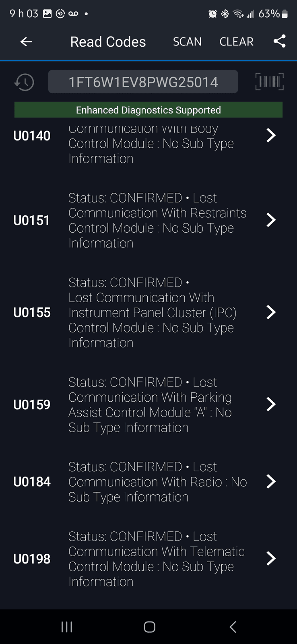Viewport: 297px width, 644px height.
Task: Expand U0155 code details chevron
Action: (271, 312)
